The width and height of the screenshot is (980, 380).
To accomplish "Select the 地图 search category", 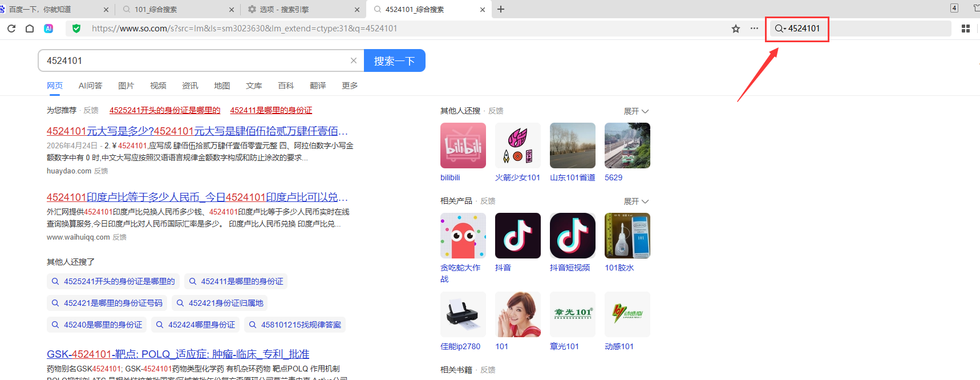I will pyautogui.click(x=222, y=86).
